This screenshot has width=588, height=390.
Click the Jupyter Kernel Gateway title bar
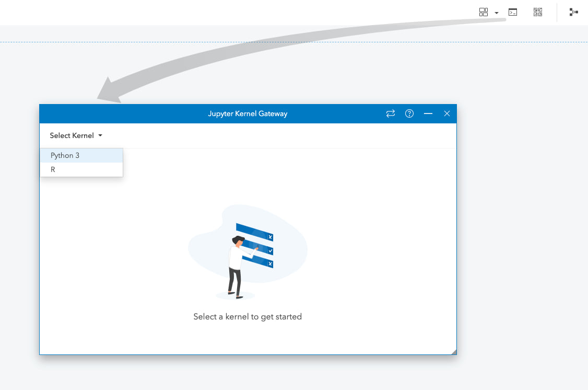[248, 113]
